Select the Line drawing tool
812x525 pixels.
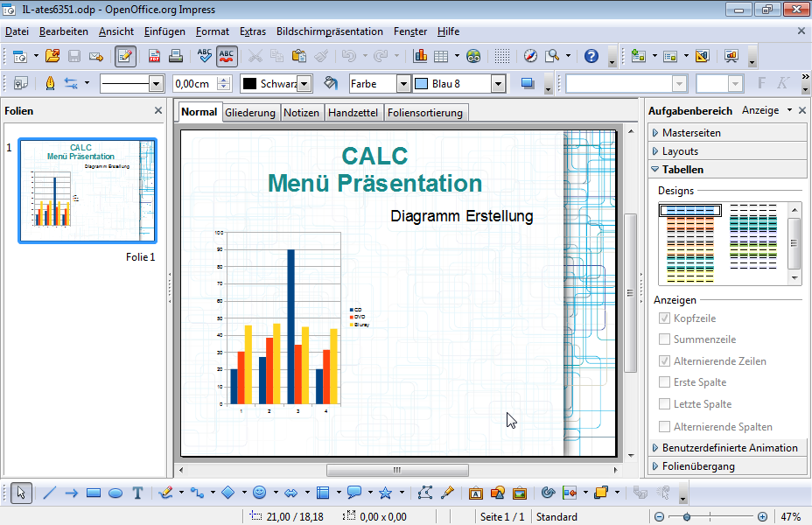coord(49,493)
